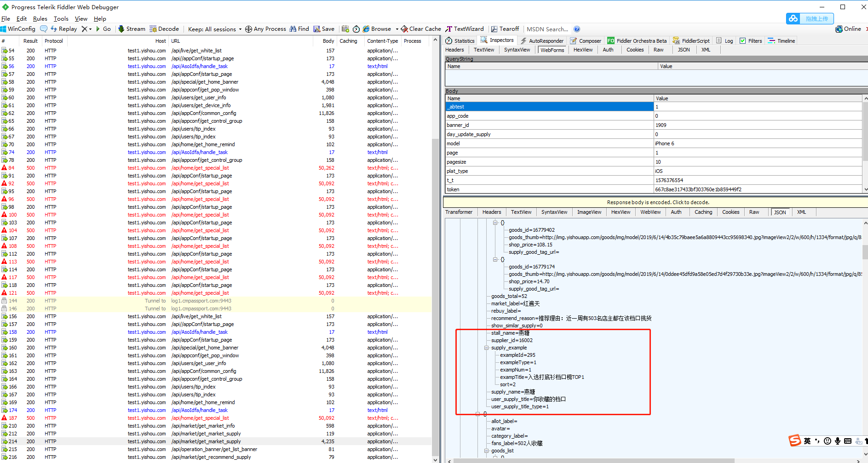Take a screenshot with the camera icon
Viewport: 868px width, 463px height.
tap(345, 29)
